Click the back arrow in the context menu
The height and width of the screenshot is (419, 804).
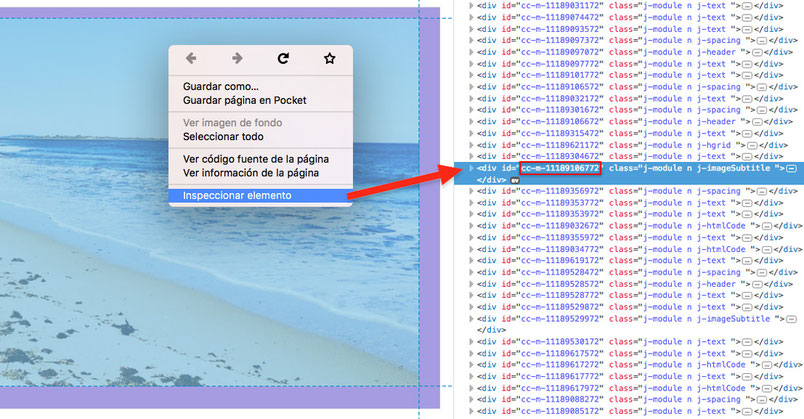point(191,58)
